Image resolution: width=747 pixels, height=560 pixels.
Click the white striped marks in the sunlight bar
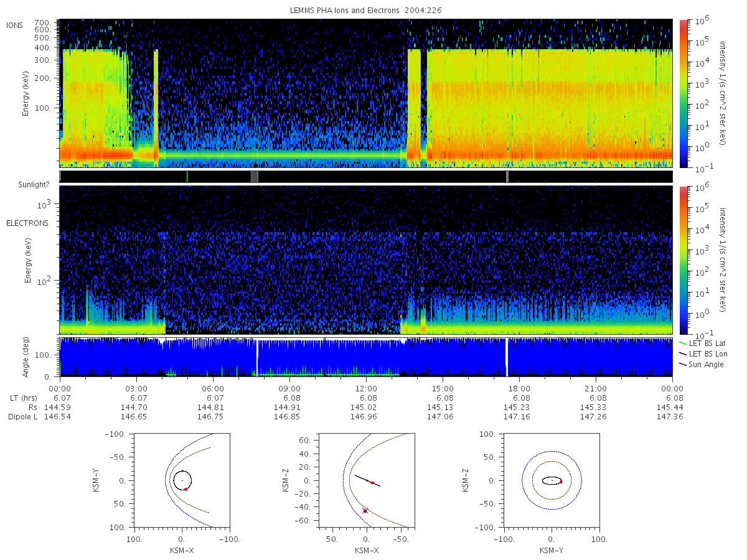click(x=254, y=177)
